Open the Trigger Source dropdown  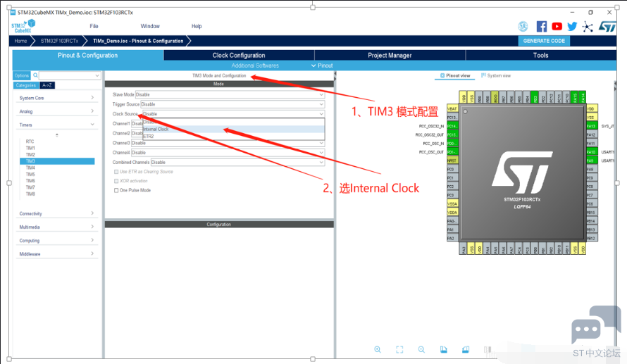pyautogui.click(x=232, y=104)
